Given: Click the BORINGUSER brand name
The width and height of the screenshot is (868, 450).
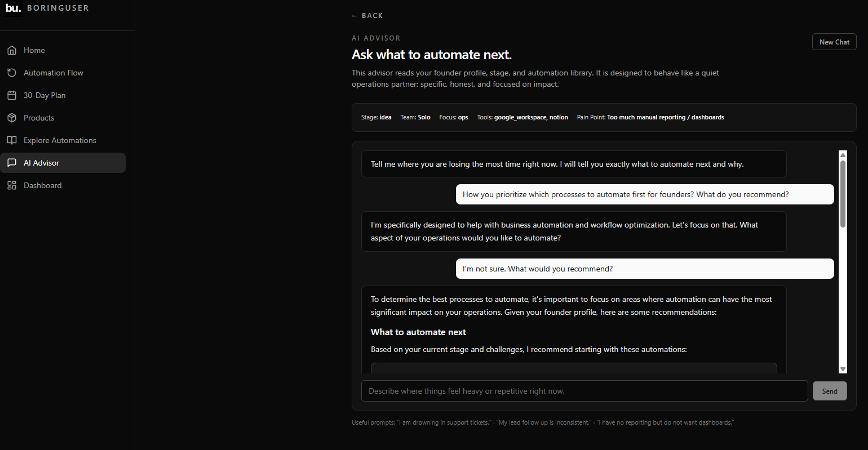Looking at the screenshot, I should 58,8.
